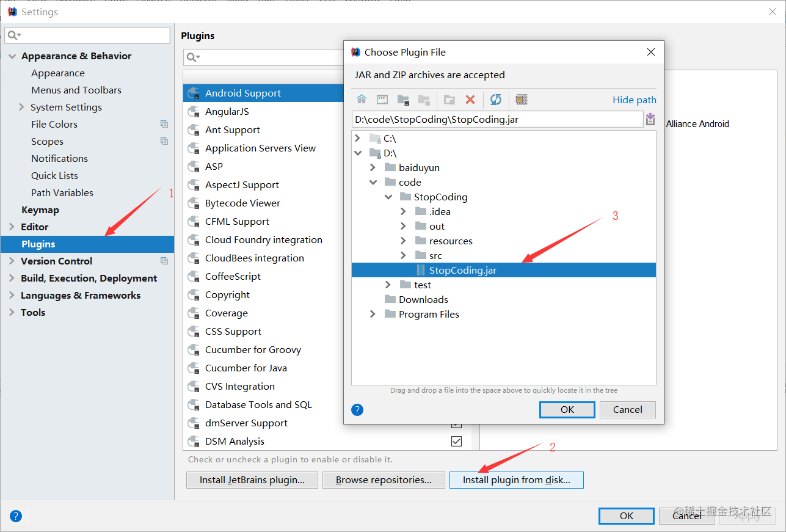The image size is (786, 532).
Task: Open Path Variables settings page
Action: tap(62, 192)
